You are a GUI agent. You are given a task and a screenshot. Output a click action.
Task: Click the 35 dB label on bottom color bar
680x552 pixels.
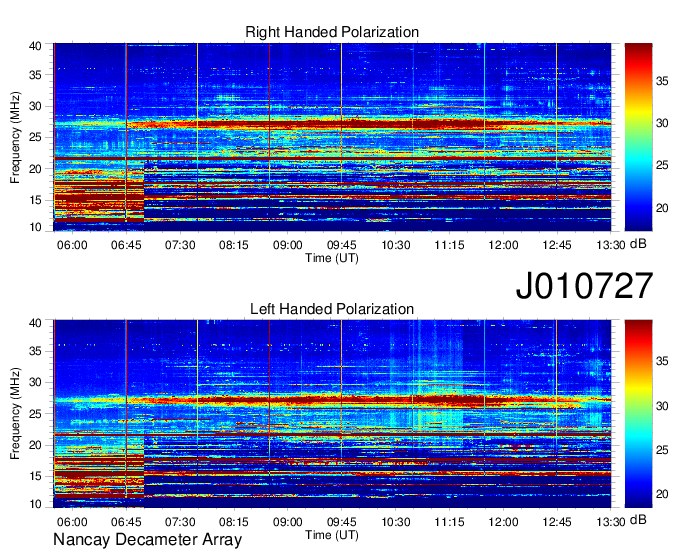(662, 361)
